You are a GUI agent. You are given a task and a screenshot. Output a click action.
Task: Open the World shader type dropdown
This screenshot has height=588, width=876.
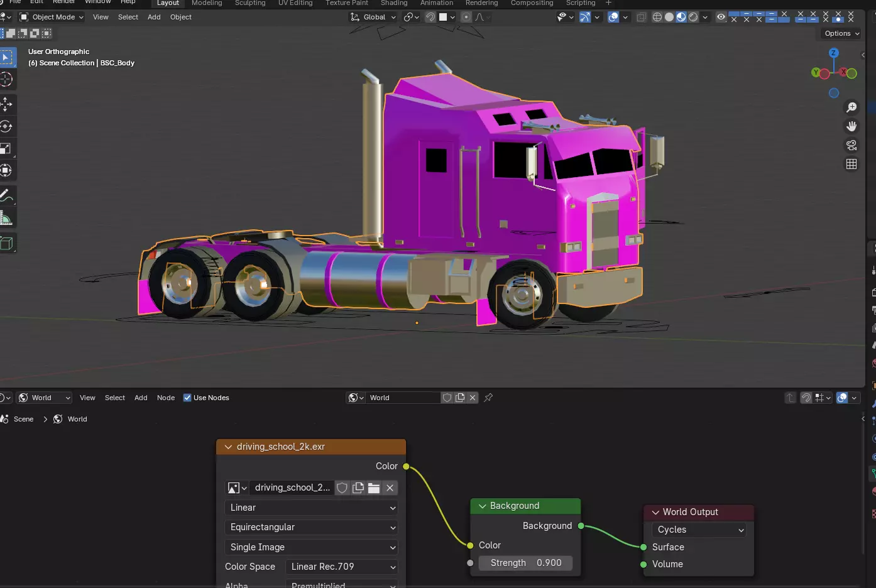pyautogui.click(x=44, y=398)
